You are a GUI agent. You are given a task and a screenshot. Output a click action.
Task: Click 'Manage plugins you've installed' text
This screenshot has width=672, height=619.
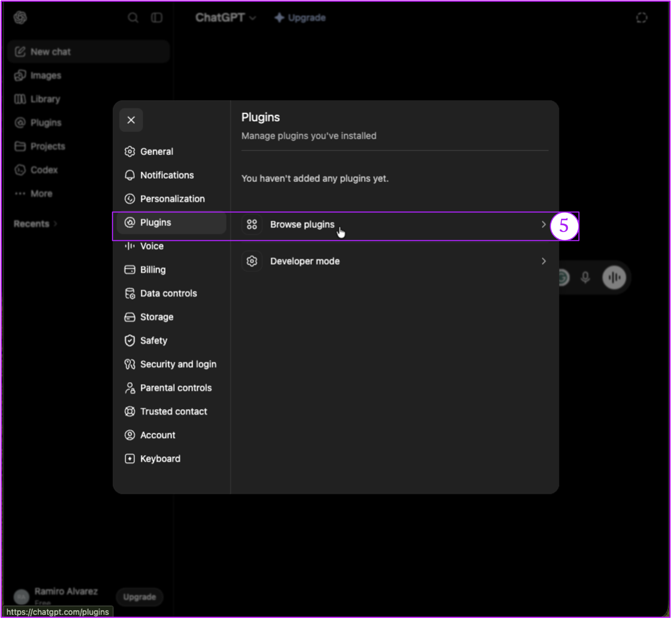[309, 136]
